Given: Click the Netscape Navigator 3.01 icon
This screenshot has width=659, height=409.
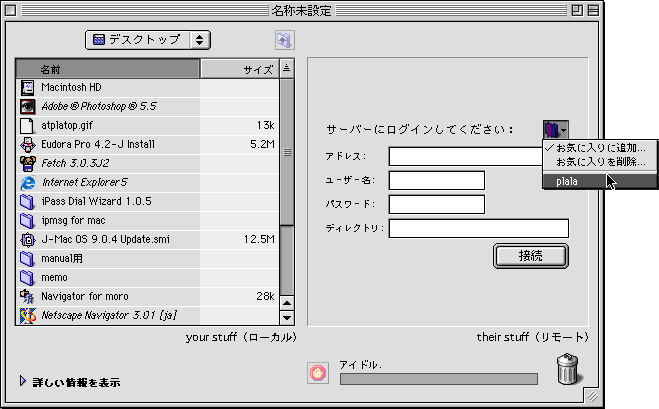Looking at the screenshot, I should 28,316.
